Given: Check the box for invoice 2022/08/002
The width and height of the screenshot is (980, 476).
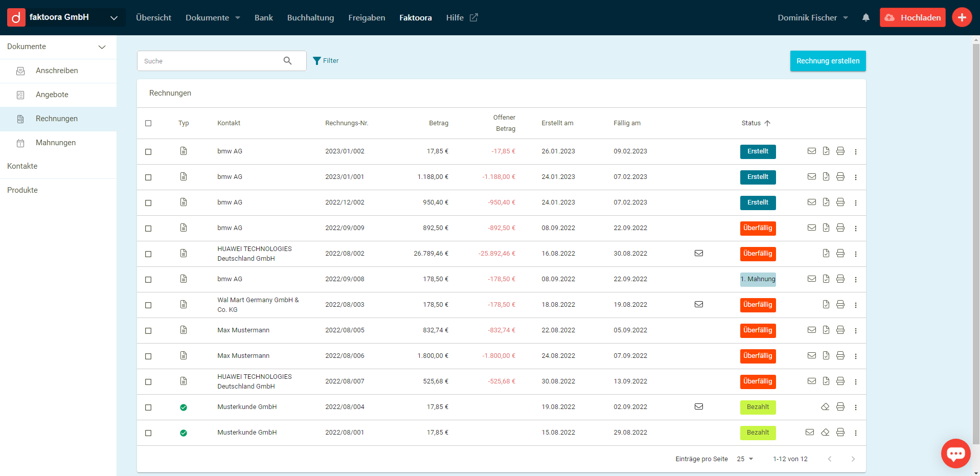Looking at the screenshot, I should 148,254.
